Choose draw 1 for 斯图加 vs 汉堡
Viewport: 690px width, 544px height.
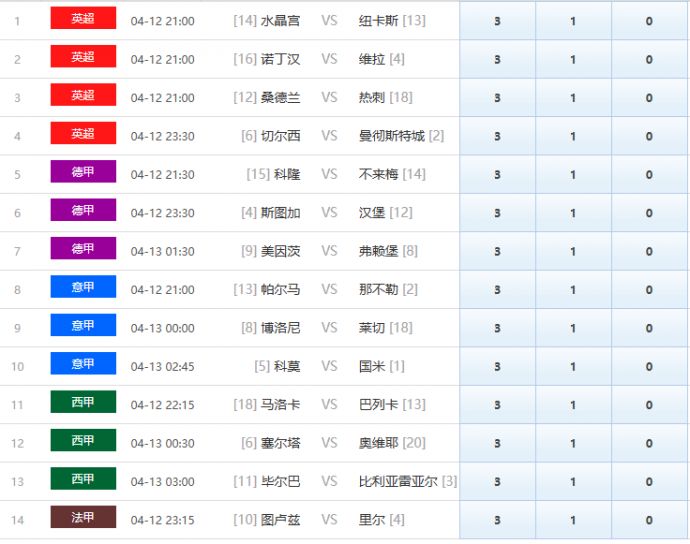pos(573,213)
